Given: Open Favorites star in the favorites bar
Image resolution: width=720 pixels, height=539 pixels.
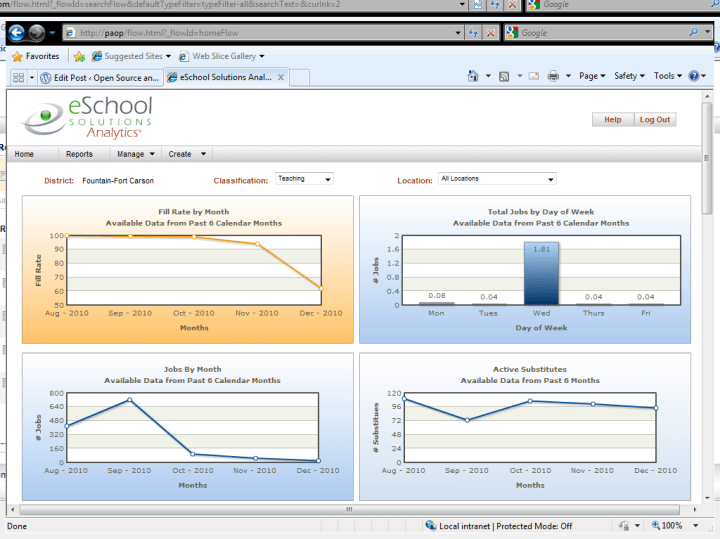Looking at the screenshot, I should tap(36, 57).
